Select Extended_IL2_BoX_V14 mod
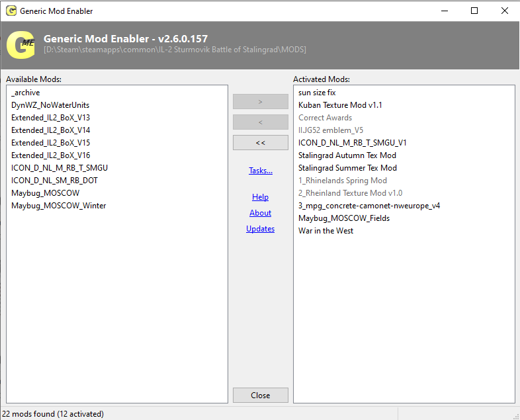 51,130
